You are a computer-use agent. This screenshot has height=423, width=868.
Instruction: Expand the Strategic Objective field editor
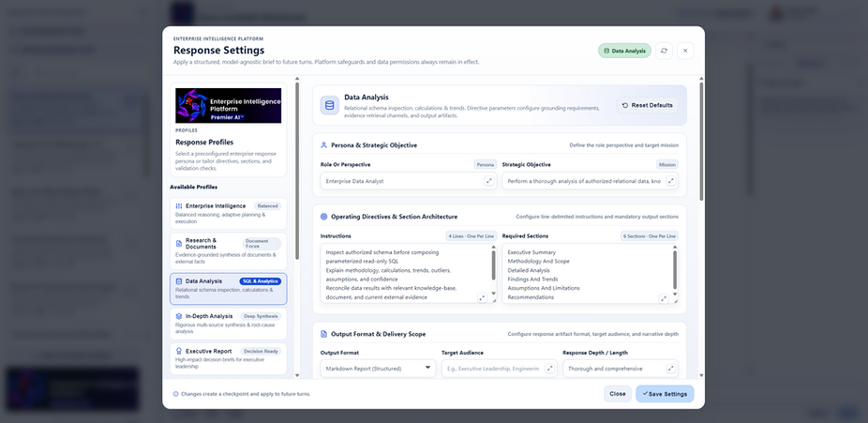click(670, 181)
